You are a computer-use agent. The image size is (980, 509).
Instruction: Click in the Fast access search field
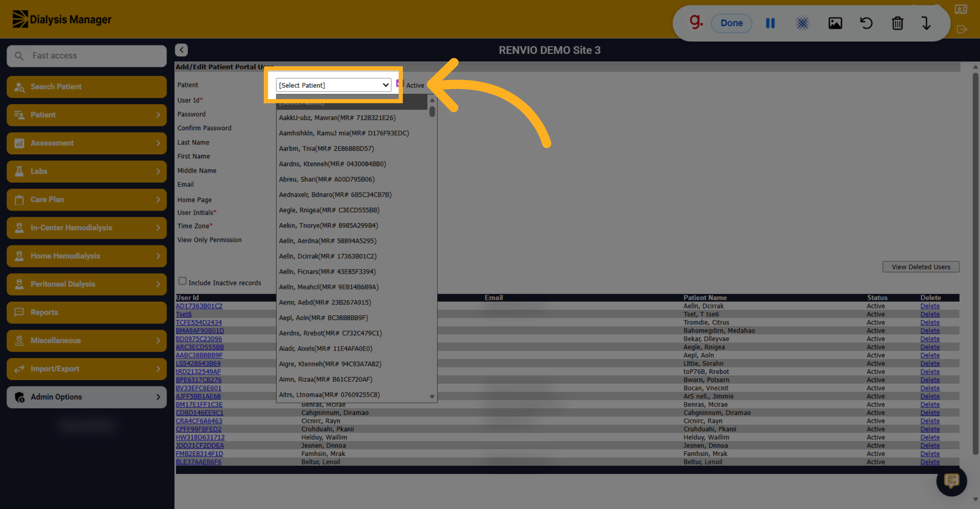[87, 56]
